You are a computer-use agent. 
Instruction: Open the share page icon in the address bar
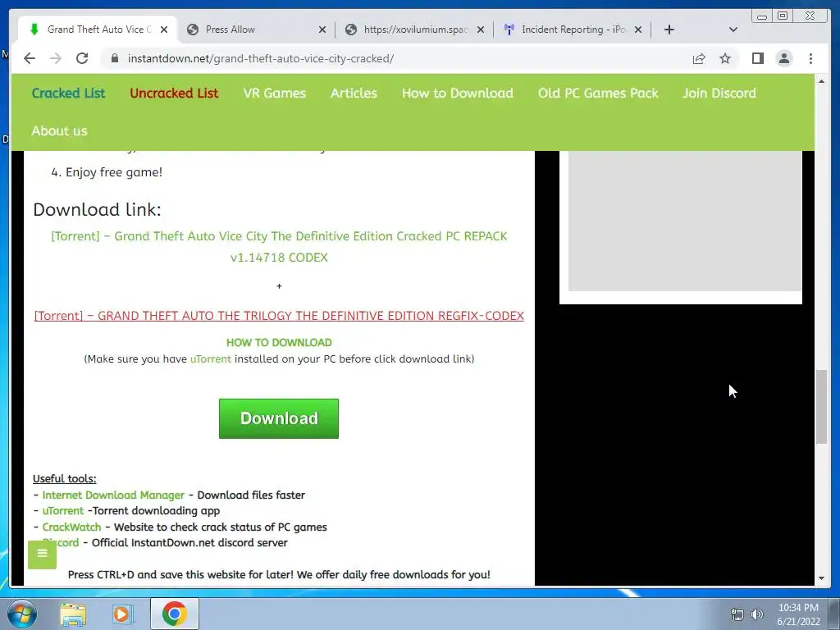pyautogui.click(x=699, y=58)
